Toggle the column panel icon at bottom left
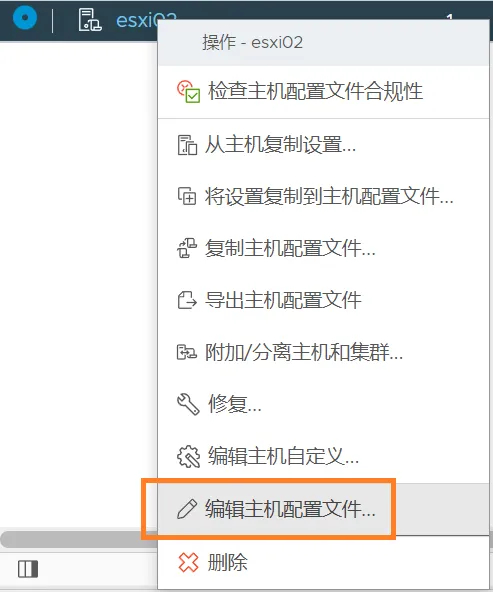This screenshot has width=493, height=592. point(28,569)
